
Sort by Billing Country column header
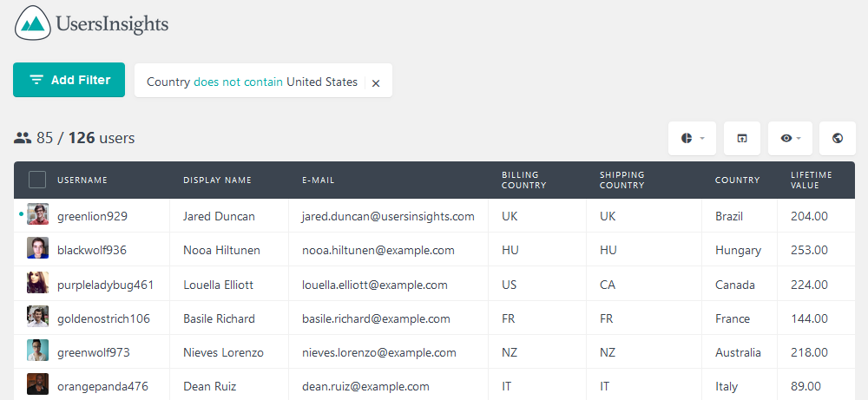coord(523,180)
